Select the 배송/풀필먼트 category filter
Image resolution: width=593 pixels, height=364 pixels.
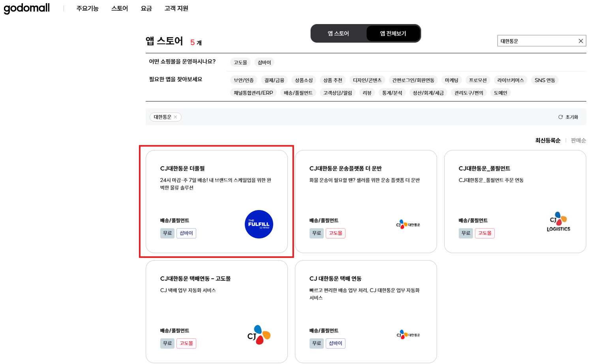tap(298, 93)
